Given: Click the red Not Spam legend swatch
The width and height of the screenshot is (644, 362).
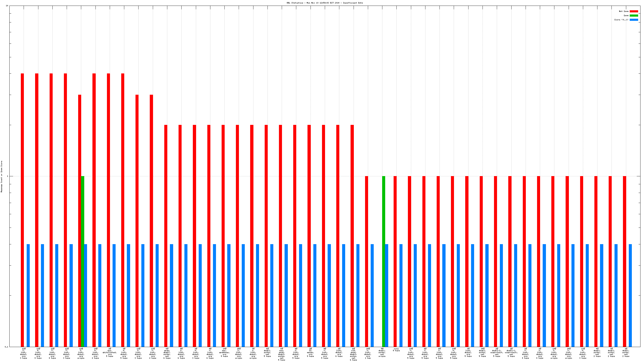Looking at the screenshot, I should tap(634, 11).
